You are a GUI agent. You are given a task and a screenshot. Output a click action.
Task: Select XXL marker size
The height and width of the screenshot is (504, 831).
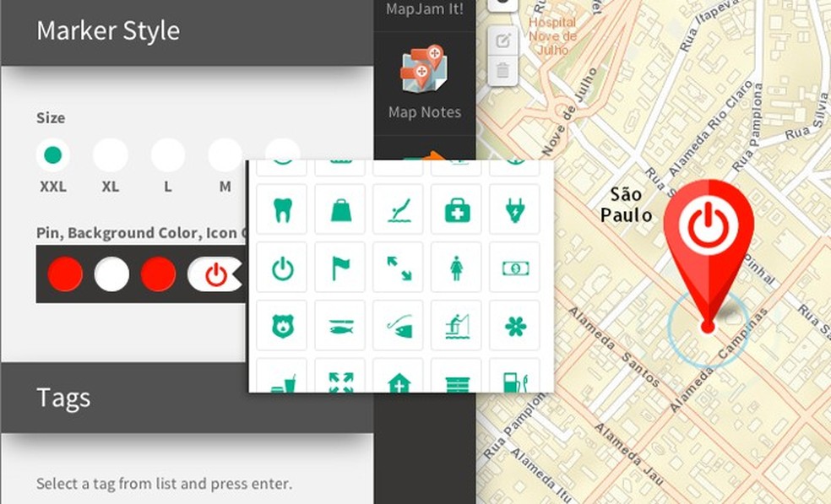52,155
